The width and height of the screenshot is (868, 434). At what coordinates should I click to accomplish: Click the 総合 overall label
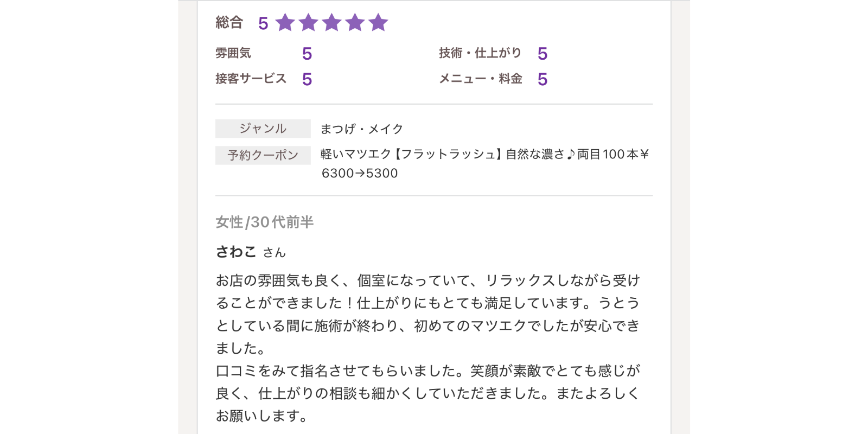click(229, 22)
